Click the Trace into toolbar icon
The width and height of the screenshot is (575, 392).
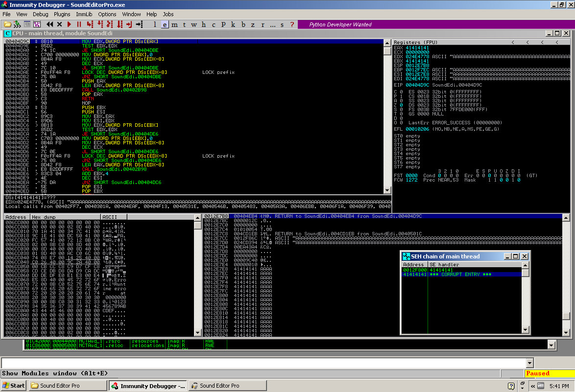[x=110, y=24]
